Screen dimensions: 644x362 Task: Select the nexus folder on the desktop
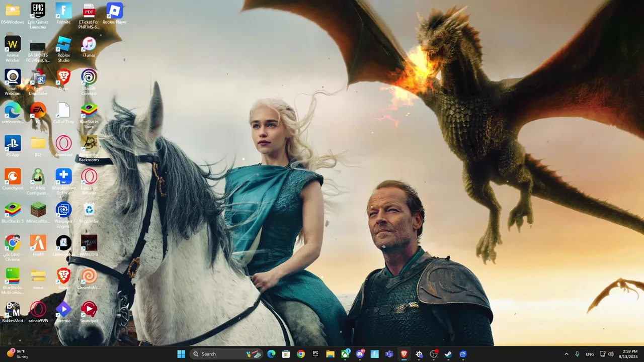(x=38, y=279)
